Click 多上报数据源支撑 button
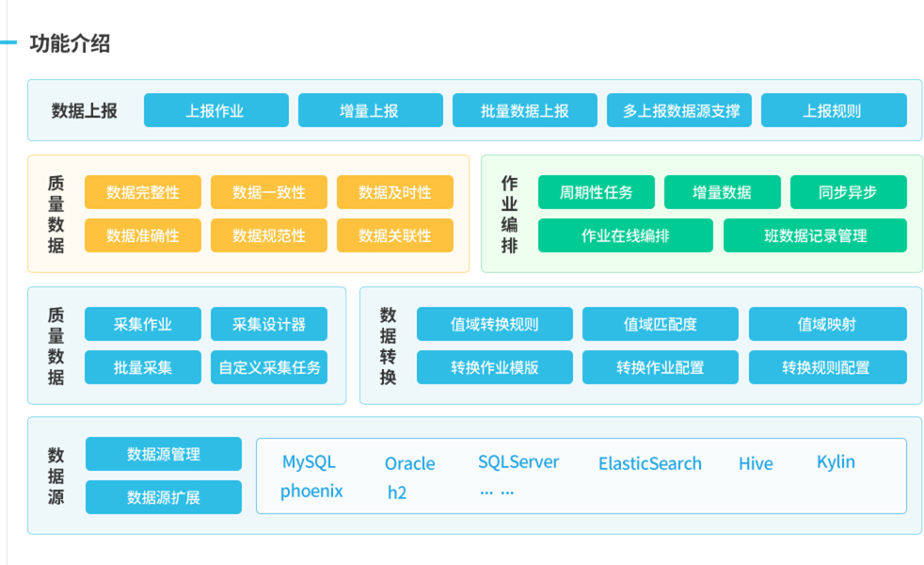This screenshot has width=924, height=565. [x=679, y=110]
